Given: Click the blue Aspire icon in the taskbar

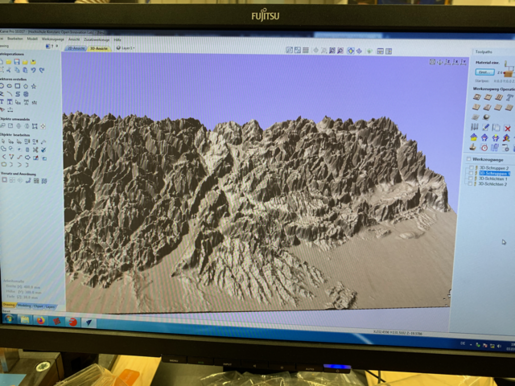Looking at the screenshot, I should pyautogui.click(x=89, y=322).
